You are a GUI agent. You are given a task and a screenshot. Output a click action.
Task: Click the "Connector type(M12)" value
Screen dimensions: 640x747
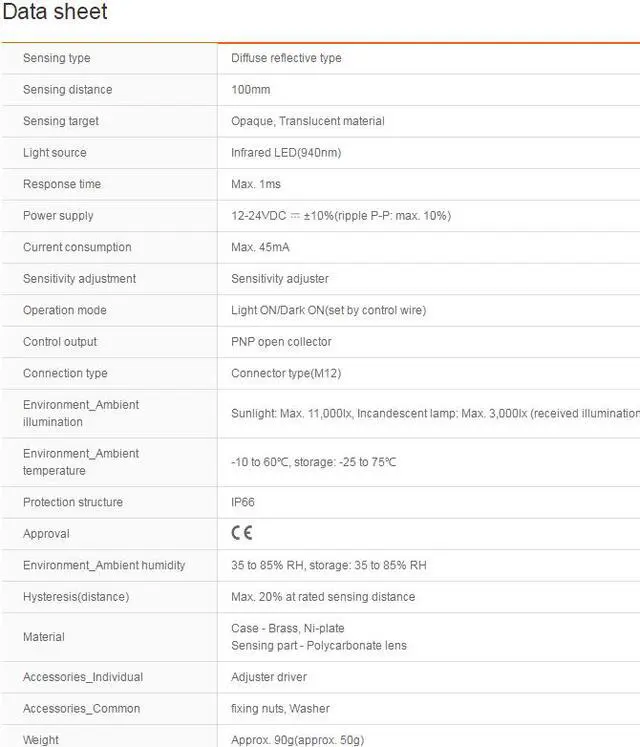coord(281,373)
